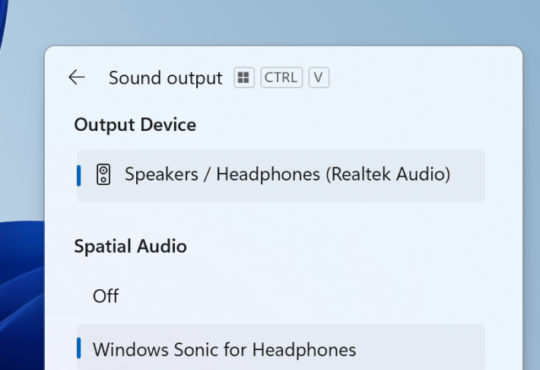Viewport: 540px width, 370px height.
Task: Click the speaker device icon
Action: point(103,174)
